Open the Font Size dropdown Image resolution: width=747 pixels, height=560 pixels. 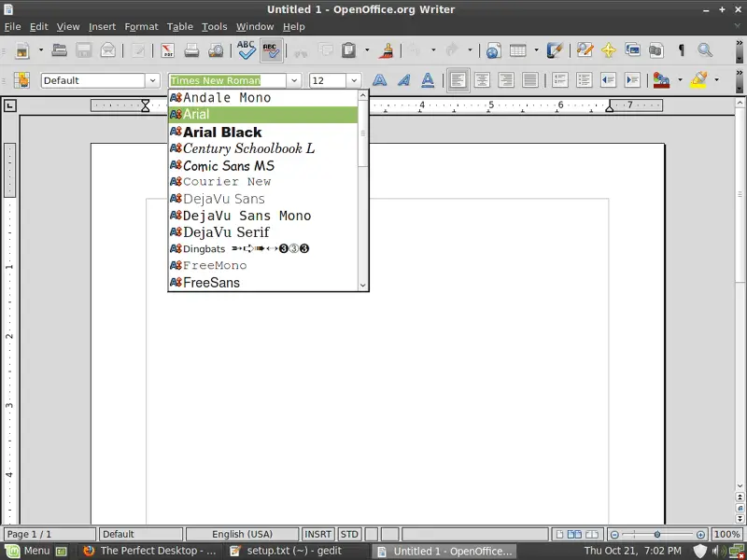354,80
